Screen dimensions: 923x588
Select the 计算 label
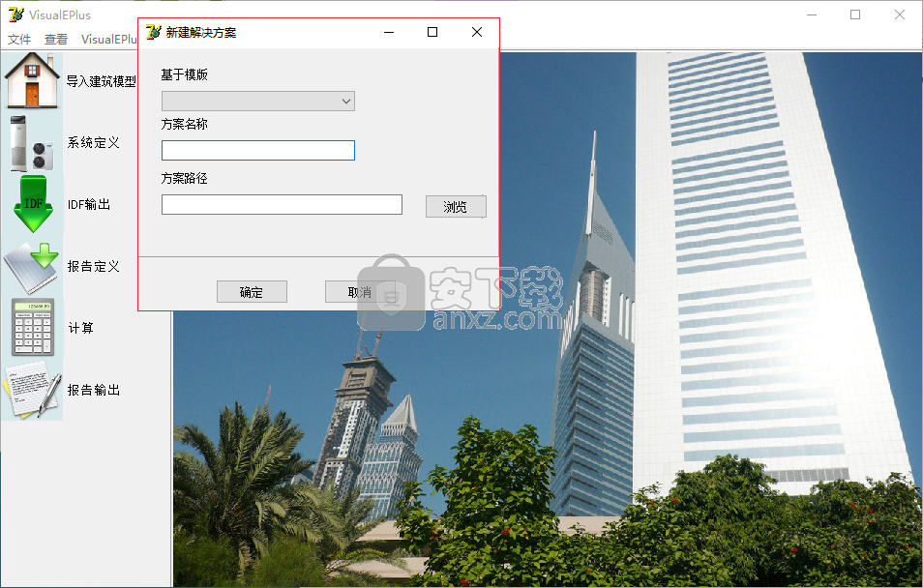point(80,328)
